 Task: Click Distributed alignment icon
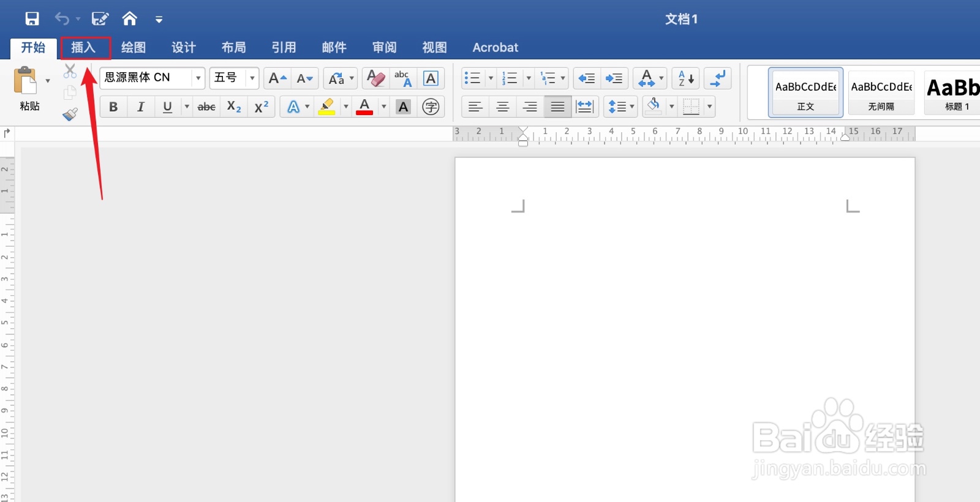(x=585, y=107)
